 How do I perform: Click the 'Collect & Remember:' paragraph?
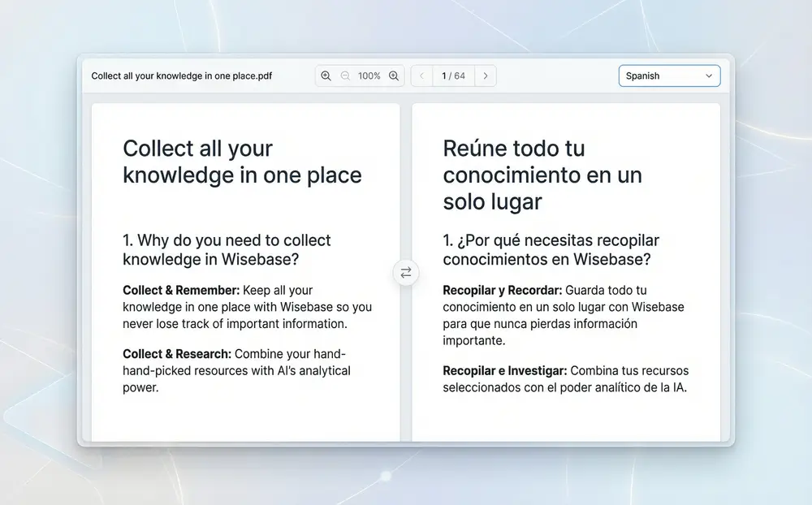247,307
